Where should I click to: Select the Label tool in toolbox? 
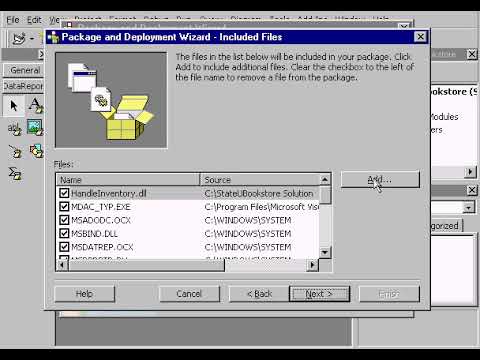point(35,105)
